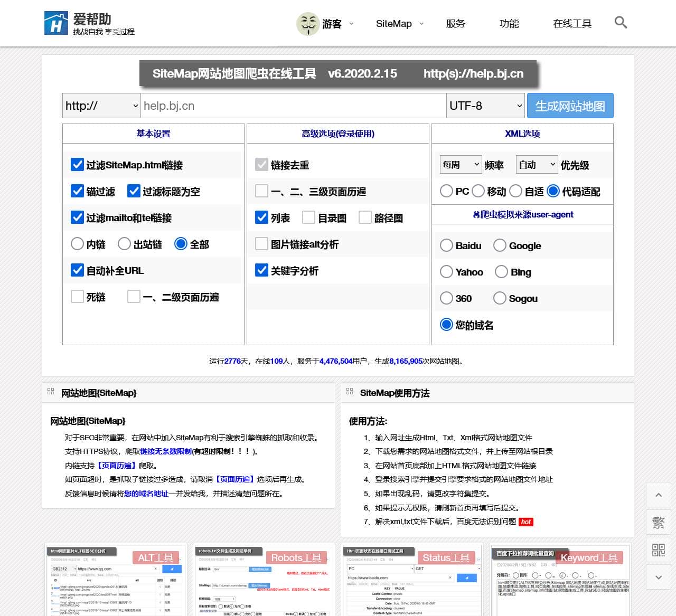Screen dimensions: 676x616
Task: Open the 每周 frequency dropdown
Action: point(461,164)
